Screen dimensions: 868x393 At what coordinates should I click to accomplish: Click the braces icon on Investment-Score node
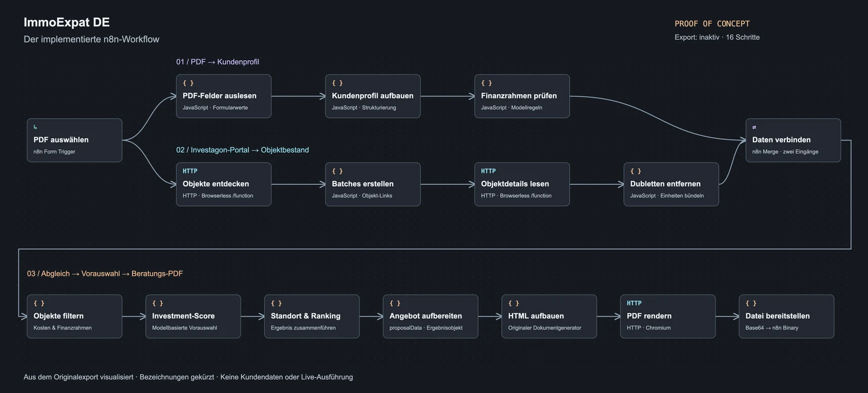pos(158,304)
